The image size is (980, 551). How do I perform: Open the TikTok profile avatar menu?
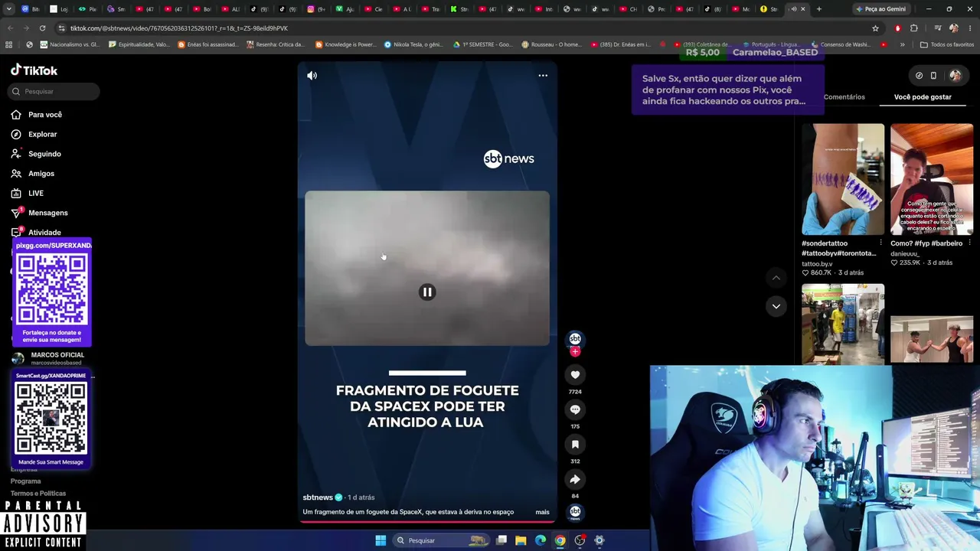coord(955,75)
